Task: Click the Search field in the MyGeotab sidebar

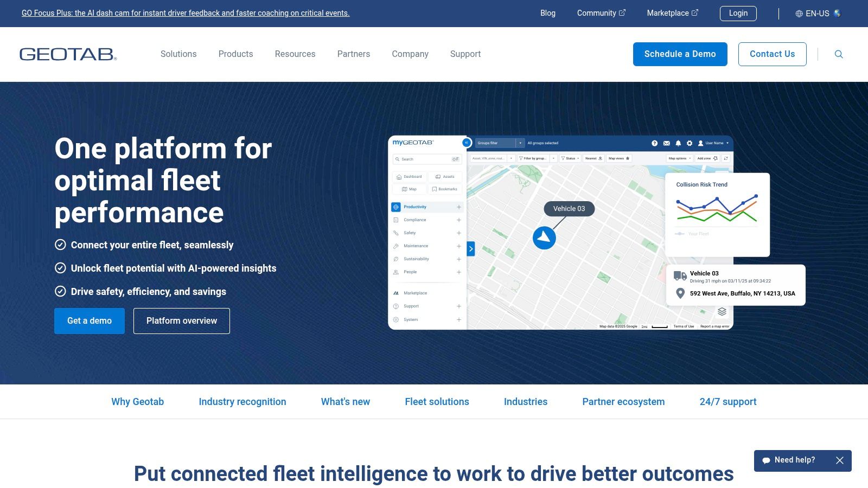Action: point(423,159)
